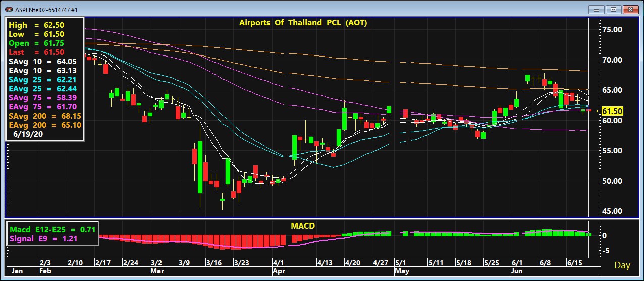The height and width of the screenshot is (281, 644).
Task: Click the EAvg 75 = 61.70 legend entry
Action: point(42,106)
